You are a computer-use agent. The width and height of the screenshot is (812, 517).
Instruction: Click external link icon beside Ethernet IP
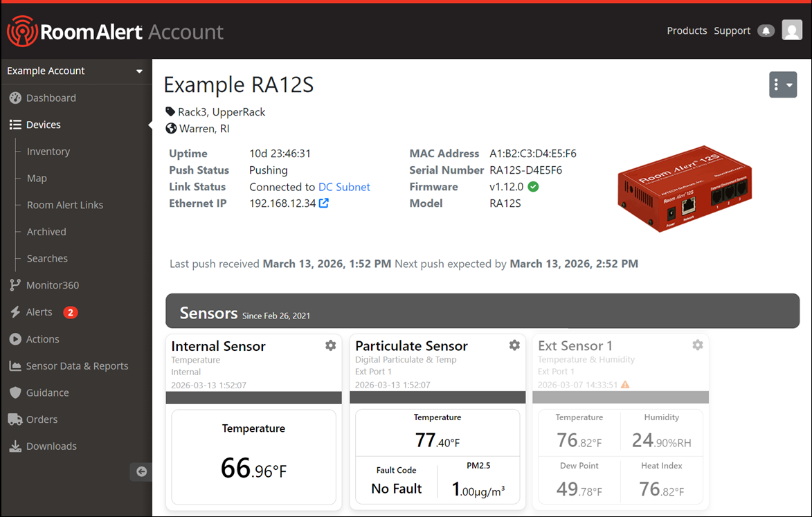click(323, 203)
